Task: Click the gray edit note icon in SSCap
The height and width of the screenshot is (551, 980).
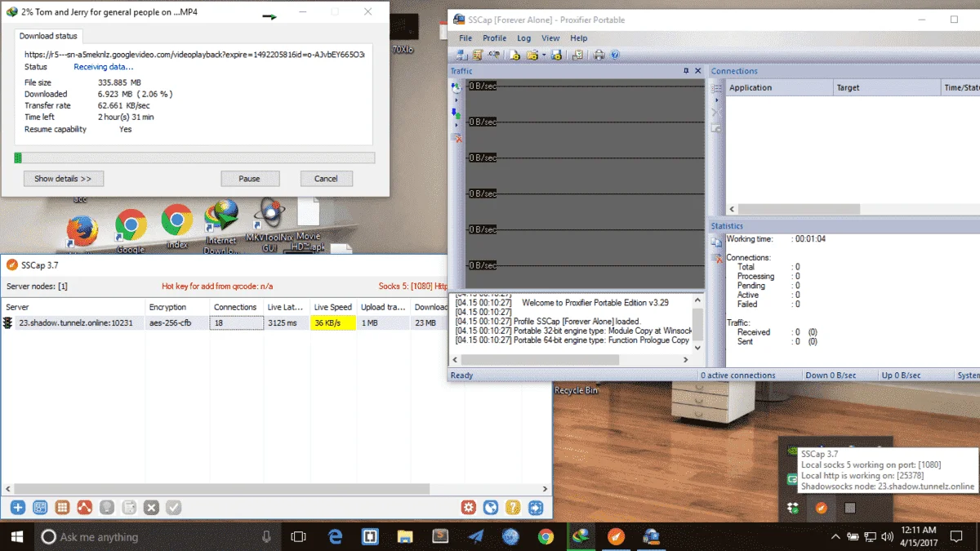Action: click(128, 508)
